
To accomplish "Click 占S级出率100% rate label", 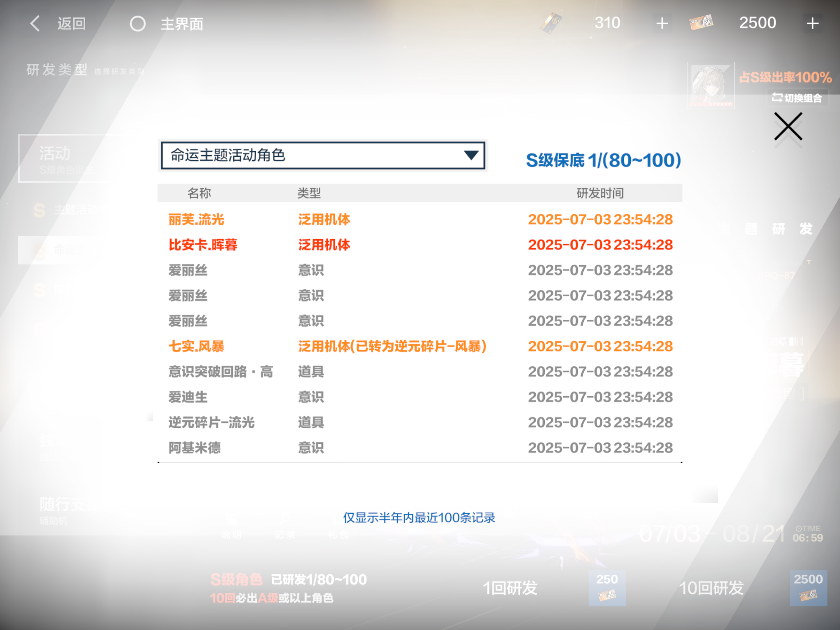I will click(785, 77).
